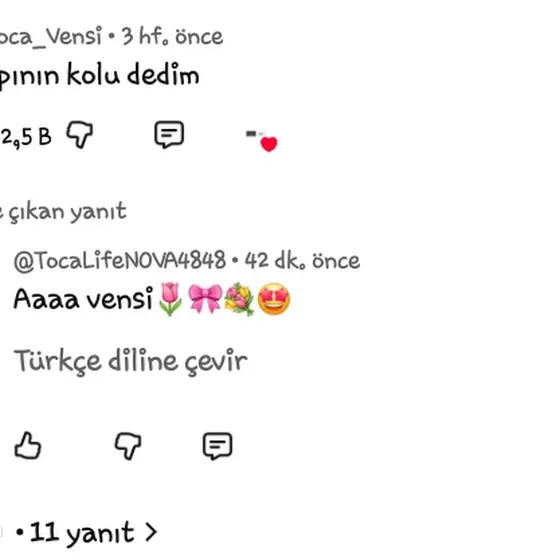Open the @TocaLifeNOVA4848 profile
The height and width of the screenshot is (560, 560).
pyautogui.click(x=120, y=261)
